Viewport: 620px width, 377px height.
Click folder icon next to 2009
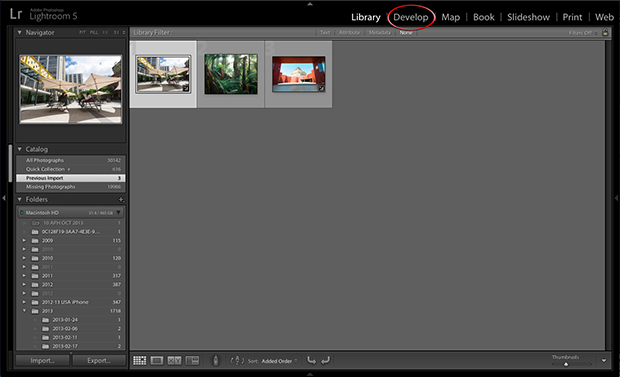pos(35,241)
